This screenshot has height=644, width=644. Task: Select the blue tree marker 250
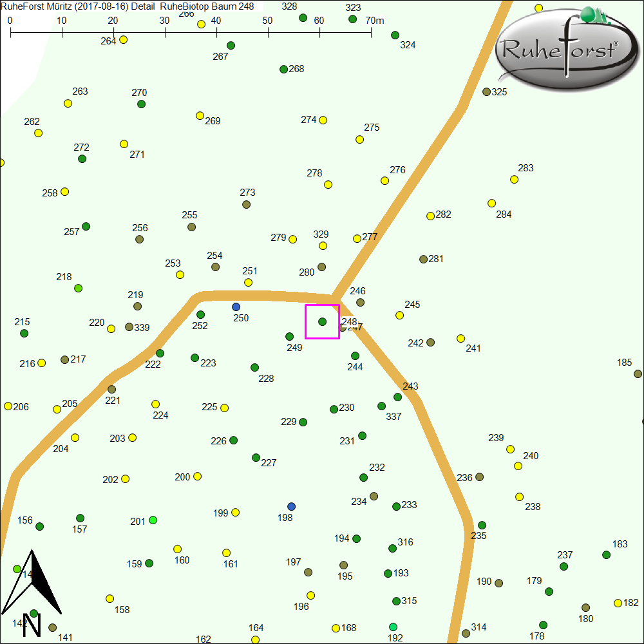coord(236,307)
